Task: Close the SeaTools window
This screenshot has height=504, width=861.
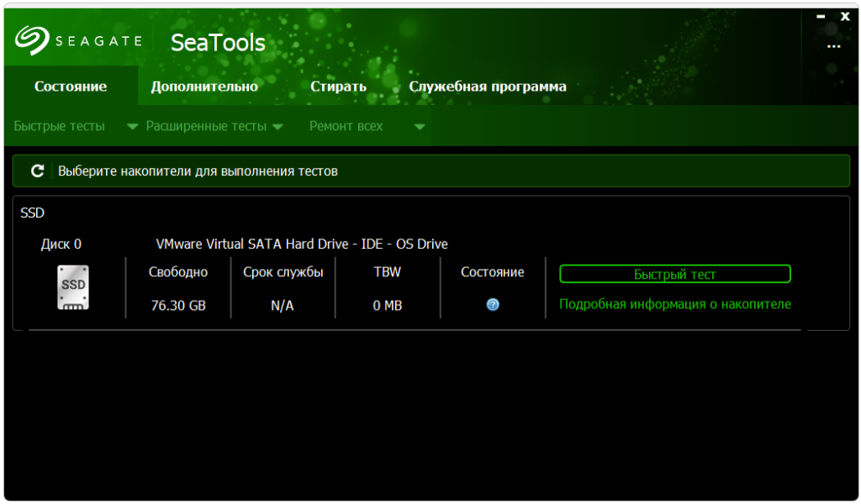Action: click(x=845, y=17)
